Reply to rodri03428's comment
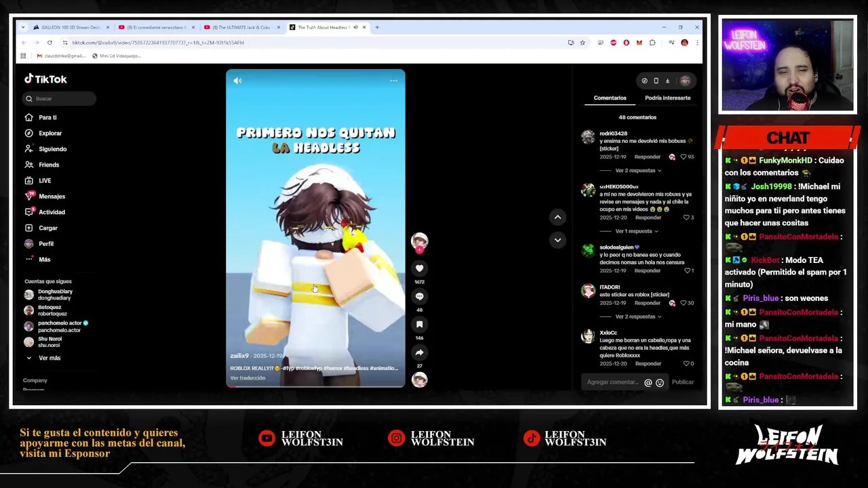The width and height of the screenshot is (868, 488). point(648,157)
